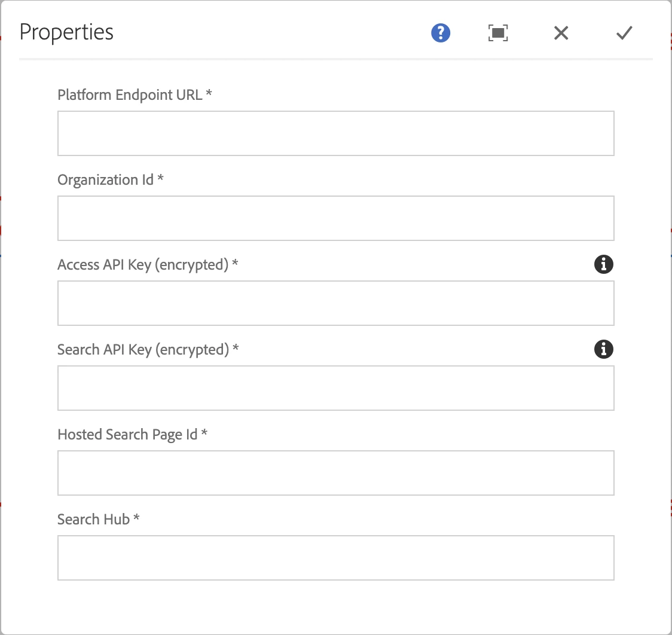Viewport: 672px width, 635px height.
Task: Focus the Platform Endpoint URL field
Action: [335, 133]
